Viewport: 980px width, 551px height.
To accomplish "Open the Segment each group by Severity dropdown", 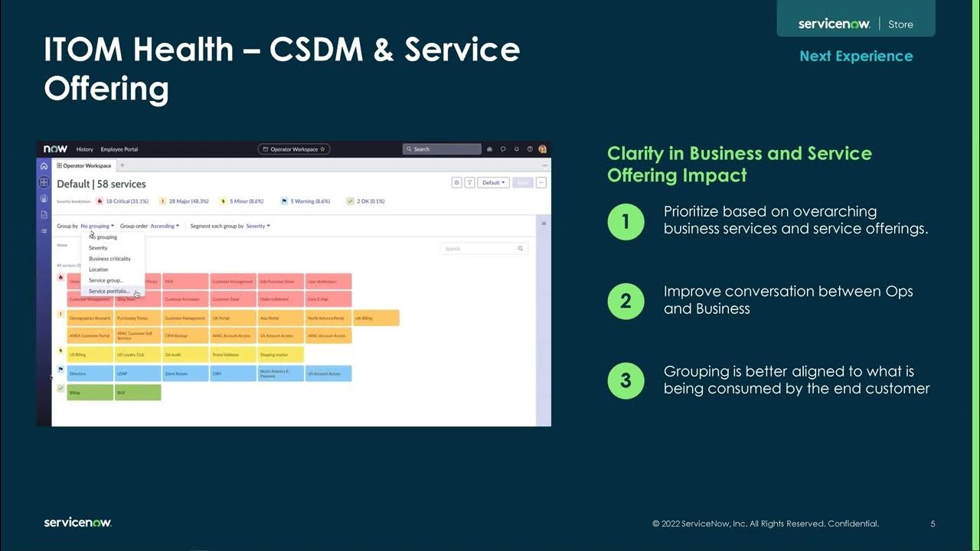I will coord(258,226).
